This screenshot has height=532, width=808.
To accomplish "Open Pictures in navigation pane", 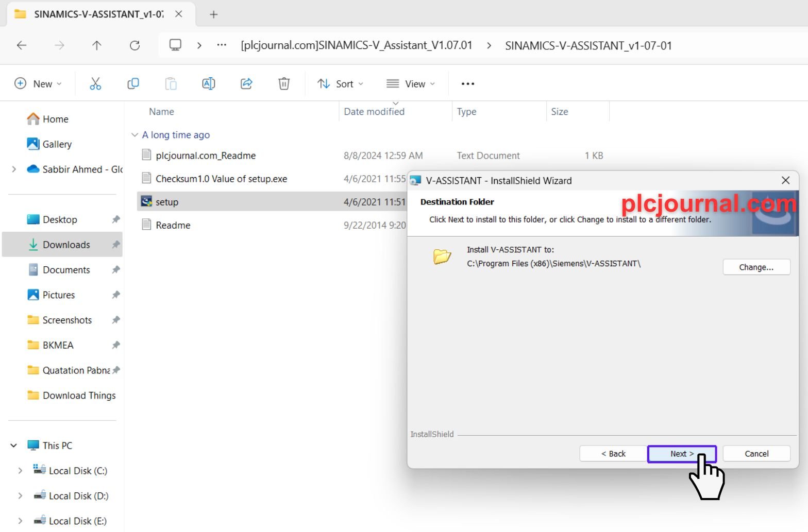I will pyautogui.click(x=50, y=295).
